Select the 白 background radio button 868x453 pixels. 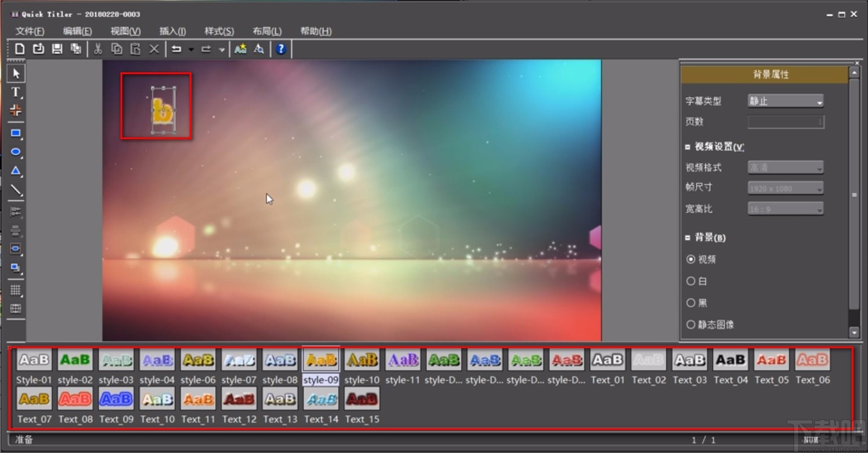coord(691,281)
